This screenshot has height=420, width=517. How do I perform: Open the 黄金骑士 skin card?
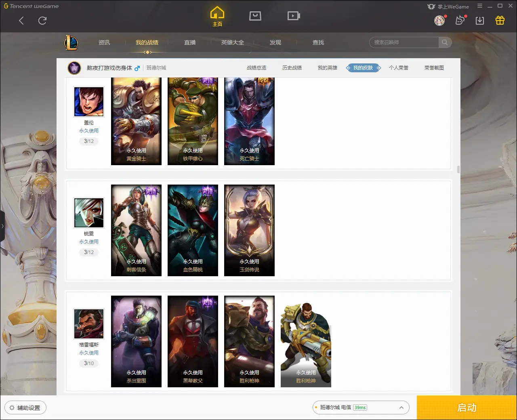(x=136, y=121)
